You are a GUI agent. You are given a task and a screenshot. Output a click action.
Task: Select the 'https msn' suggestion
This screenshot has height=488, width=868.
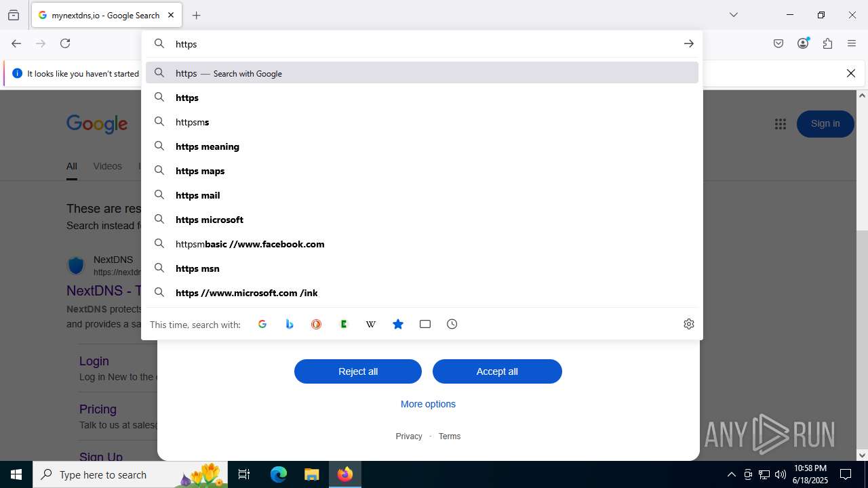tap(422, 268)
